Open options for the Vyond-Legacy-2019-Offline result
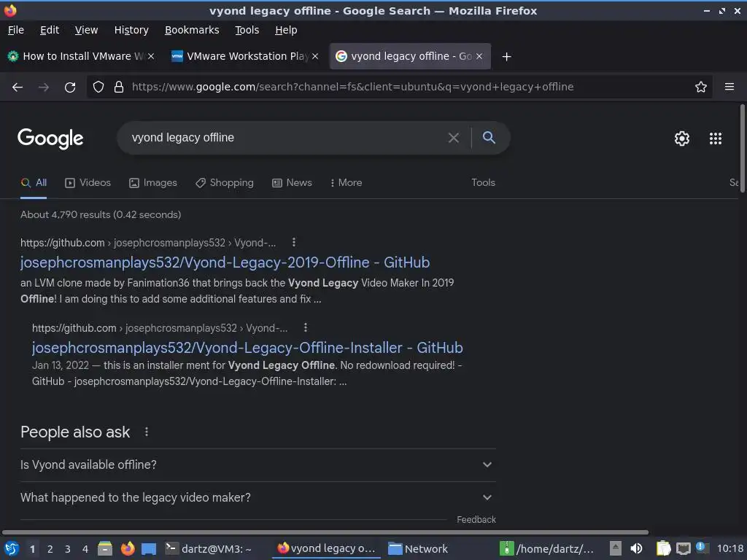Viewport: 747px width, 560px height. pos(294,242)
